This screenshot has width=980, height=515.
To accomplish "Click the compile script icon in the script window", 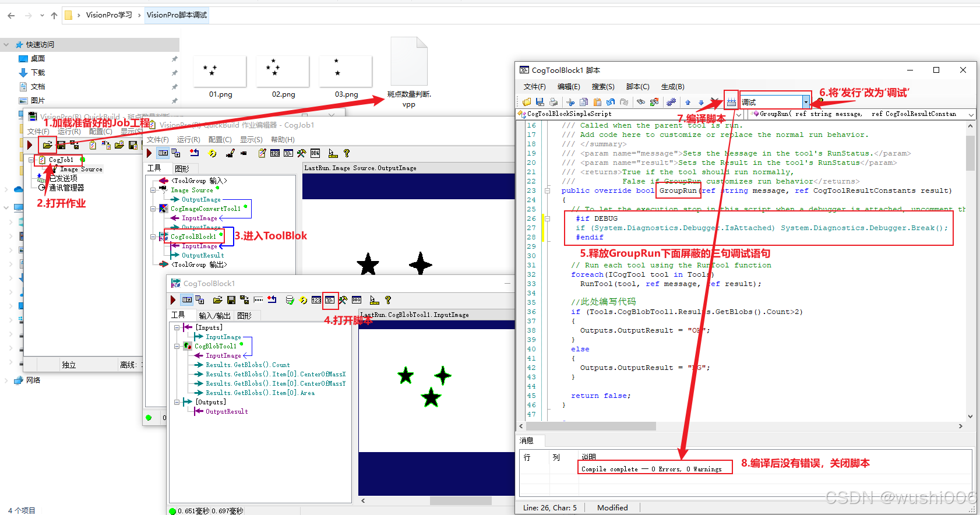I will click(x=731, y=102).
